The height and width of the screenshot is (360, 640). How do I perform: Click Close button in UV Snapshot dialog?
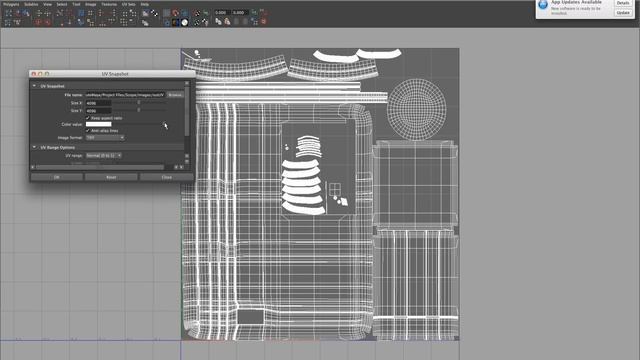[167, 177]
